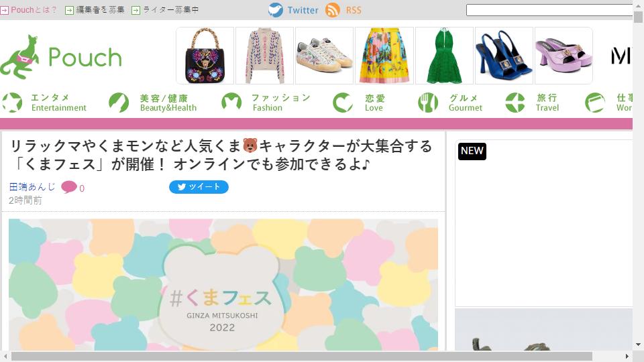Click the Work category icon
Viewport: 644px width, 362px height.
point(595,102)
